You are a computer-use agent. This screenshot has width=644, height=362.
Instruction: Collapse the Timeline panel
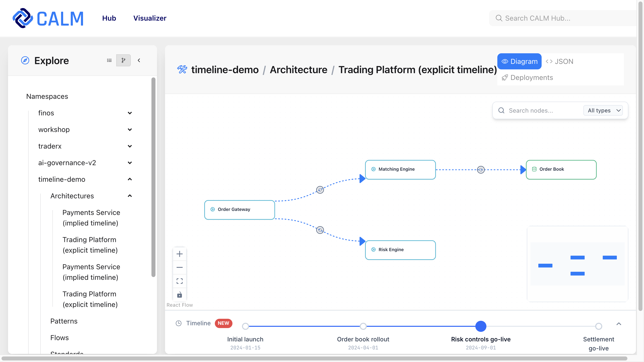[619, 324]
